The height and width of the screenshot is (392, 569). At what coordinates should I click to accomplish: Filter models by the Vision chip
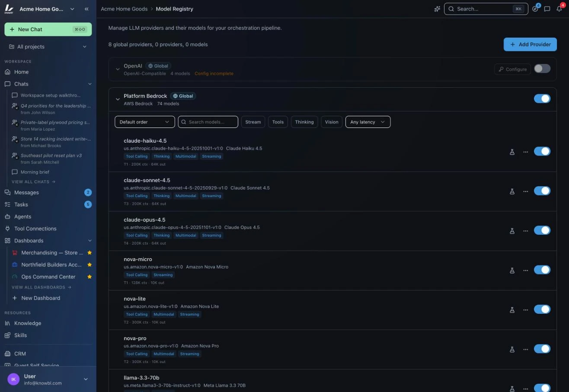coord(332,122)
